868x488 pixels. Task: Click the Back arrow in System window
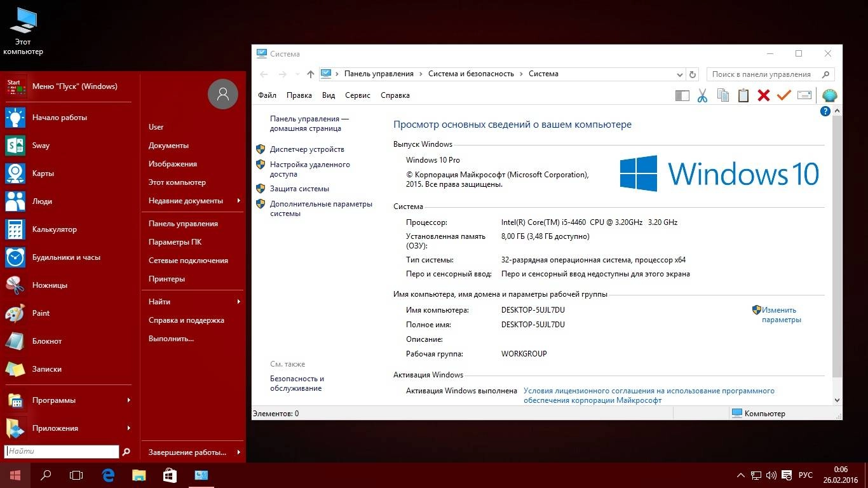pos(264,74)
